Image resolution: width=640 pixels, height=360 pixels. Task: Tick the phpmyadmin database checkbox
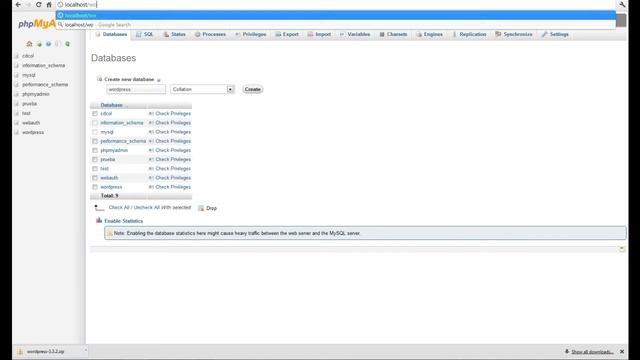[95, 150]
